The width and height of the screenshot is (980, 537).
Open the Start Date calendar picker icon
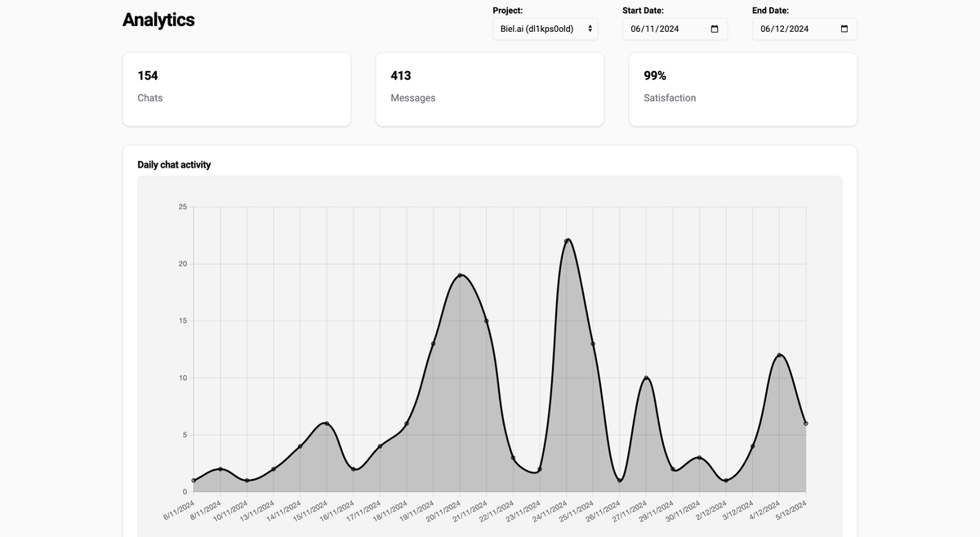click(x=715, y=29)
